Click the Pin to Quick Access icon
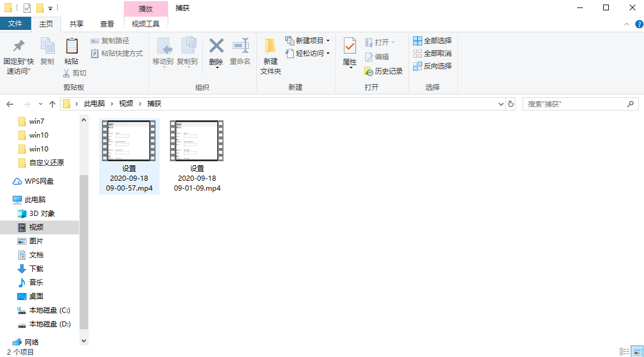This screenshot has height=357, width=644. 18,46
